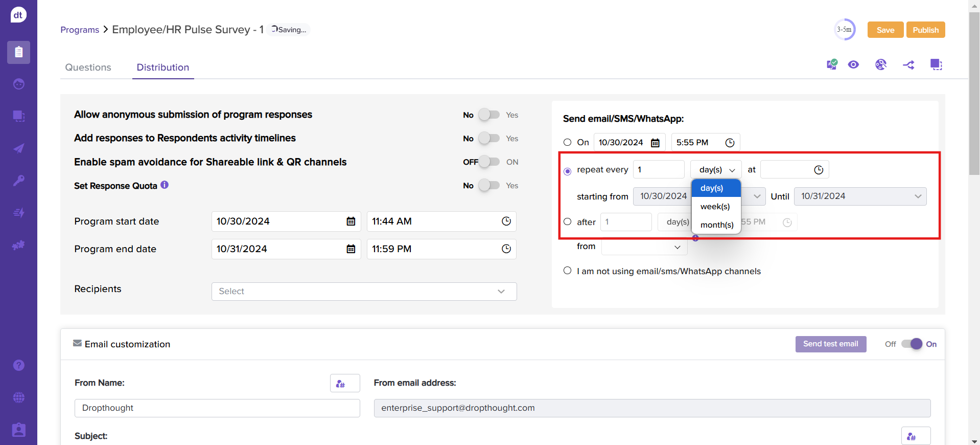The width and height of the screenshot is (980, 445).
Task: Click the share icon in toolbar
Action: click(x=908, y=65)
